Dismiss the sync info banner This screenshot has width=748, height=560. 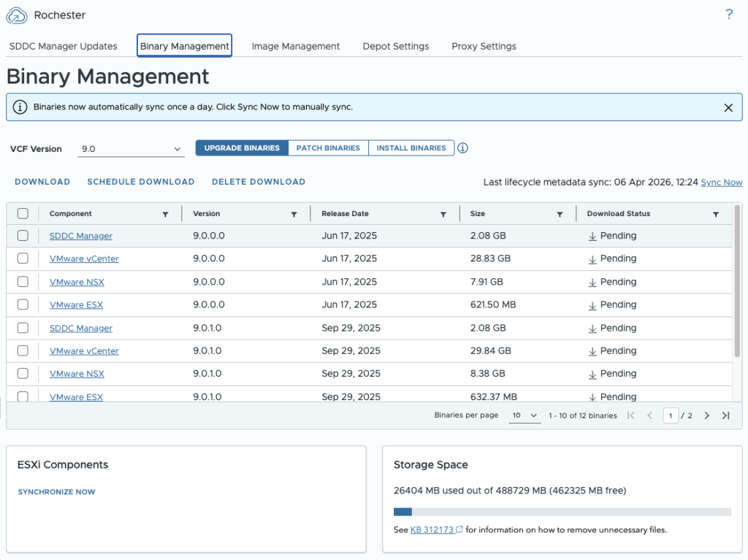point(728,107)
